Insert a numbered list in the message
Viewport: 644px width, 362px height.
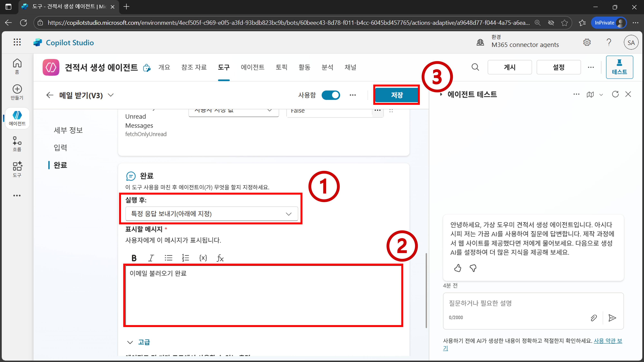pos(185,258)
